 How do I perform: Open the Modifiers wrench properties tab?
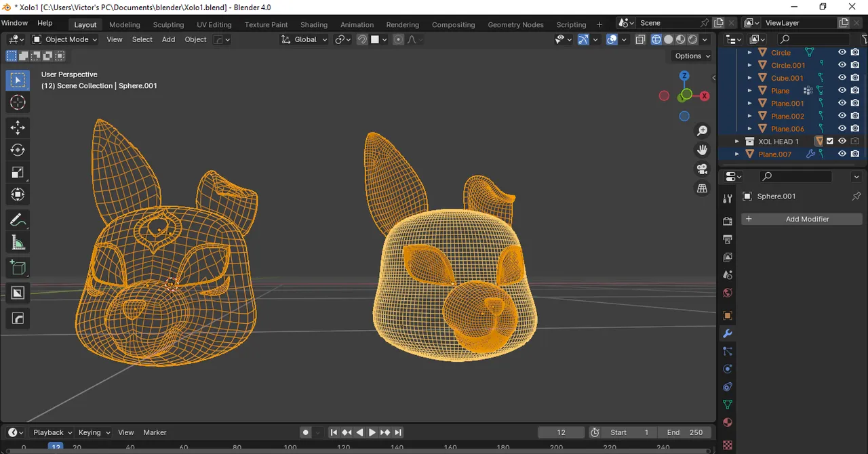[x=728, y=333]
